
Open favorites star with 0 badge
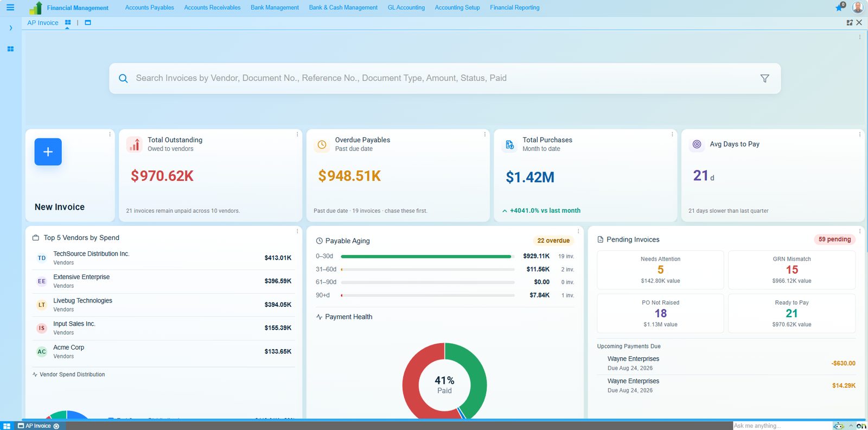coord(840,7)
